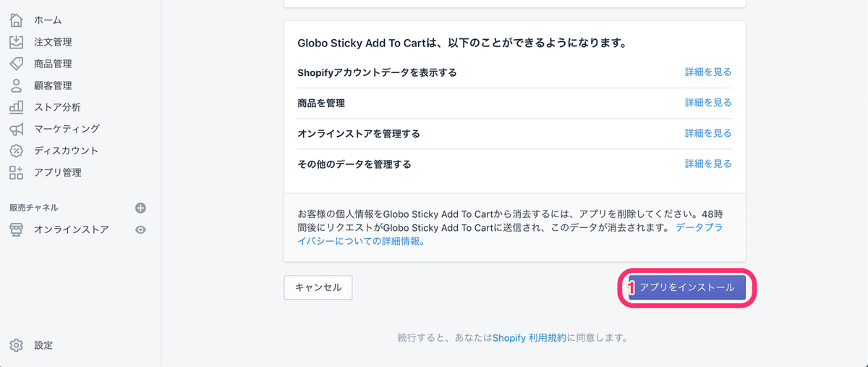Click the Marketing megaphone icon

(16, 129)
